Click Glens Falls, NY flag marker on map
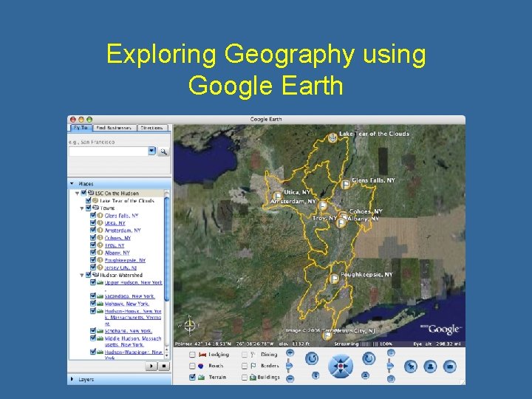This screenshot has width=532, height=399. pos(345,185)
